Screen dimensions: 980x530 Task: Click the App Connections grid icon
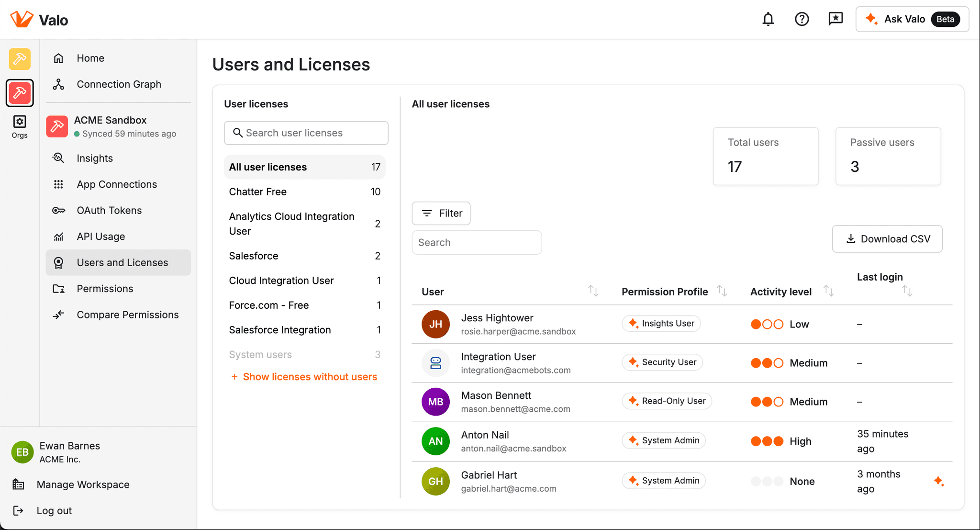[58, 184]
